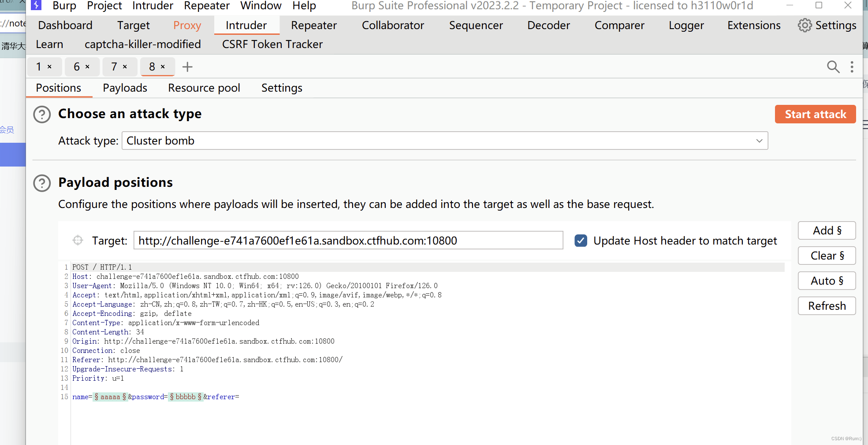Click the Refresh button
Screen dimensions: 868x445
pyautogui.click(x=827, y=306)
